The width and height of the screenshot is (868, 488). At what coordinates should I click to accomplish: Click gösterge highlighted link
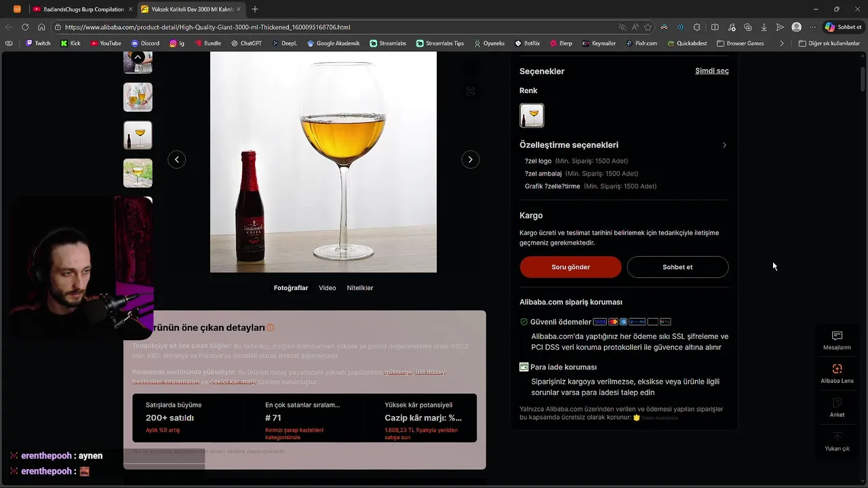click(398, 371)
